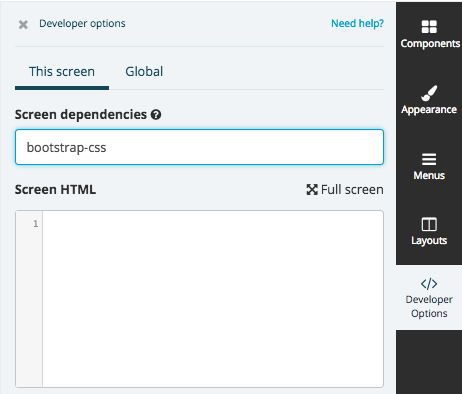Open the Components sidebar panel
This screenshot has width=462, height=394.
pos(429,34)
